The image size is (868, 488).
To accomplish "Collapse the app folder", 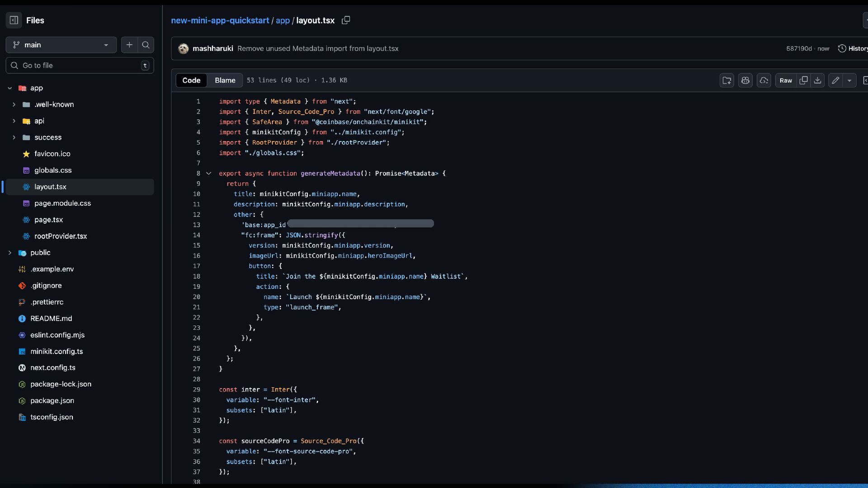I will click(x=9, y=88).
